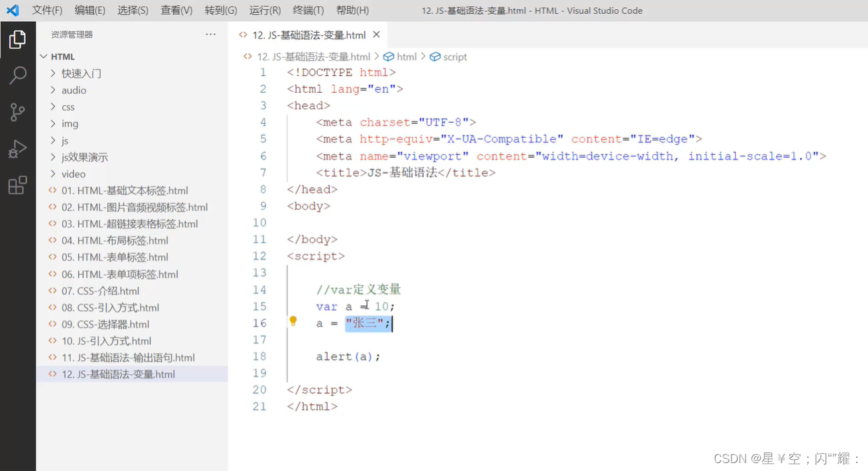The image size is (868, 471).
Task: Select the Search icon in activity bar
Action: 18,76
